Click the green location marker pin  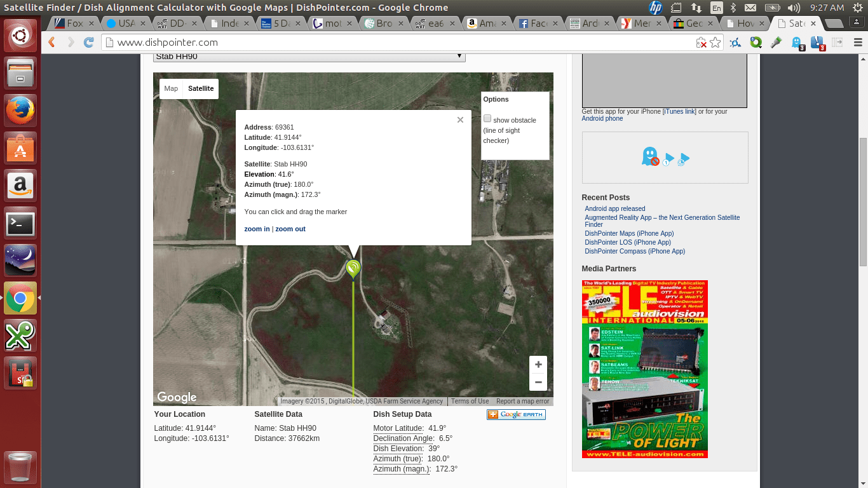point(353,269)
